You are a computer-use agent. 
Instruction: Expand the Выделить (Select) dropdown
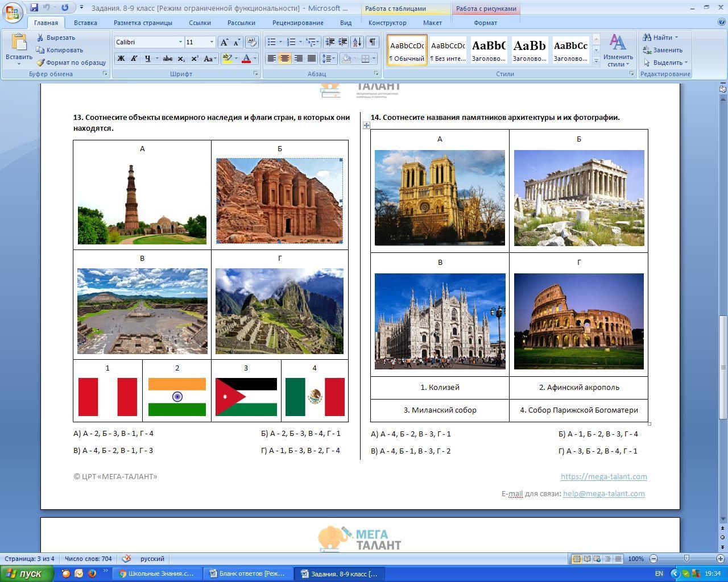point(666,63)
